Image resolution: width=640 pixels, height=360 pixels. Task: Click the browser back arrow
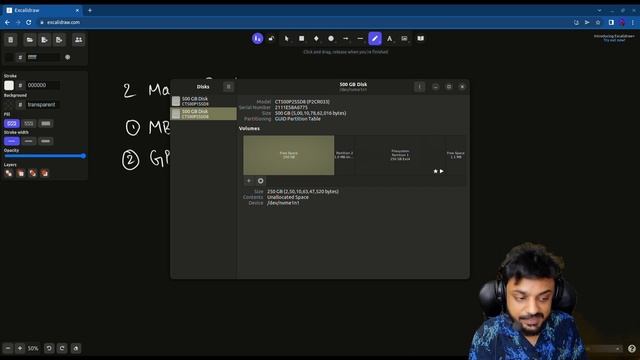click(x=7, y=22)
